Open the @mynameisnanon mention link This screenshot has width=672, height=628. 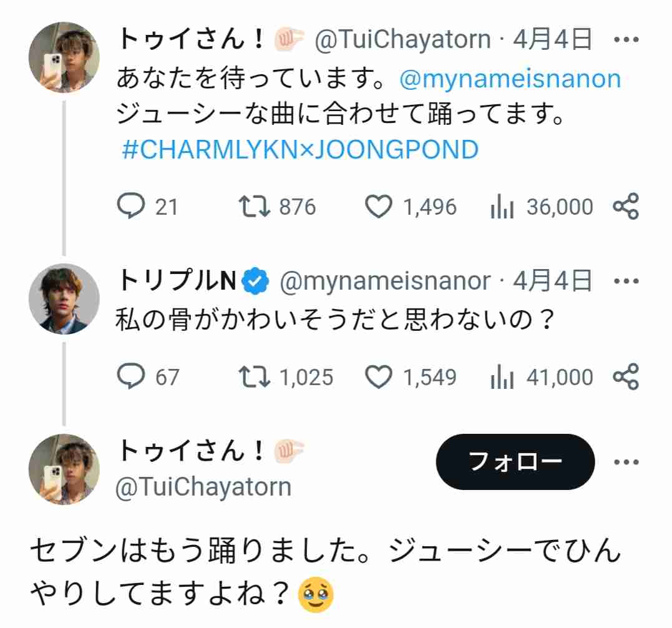pyautogui.click(x=510, y=79)
